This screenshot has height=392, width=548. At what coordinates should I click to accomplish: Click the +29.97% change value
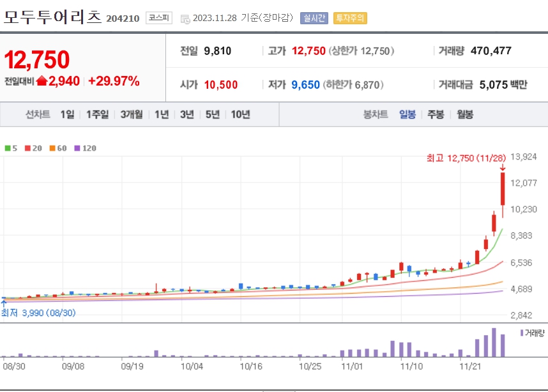(x=114, y=81)
